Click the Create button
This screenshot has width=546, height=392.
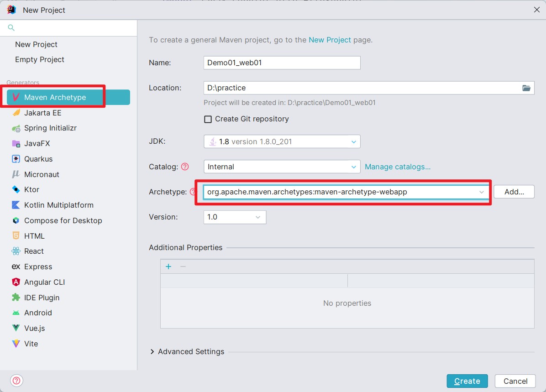pyautogui.click(x=467, y=381)
